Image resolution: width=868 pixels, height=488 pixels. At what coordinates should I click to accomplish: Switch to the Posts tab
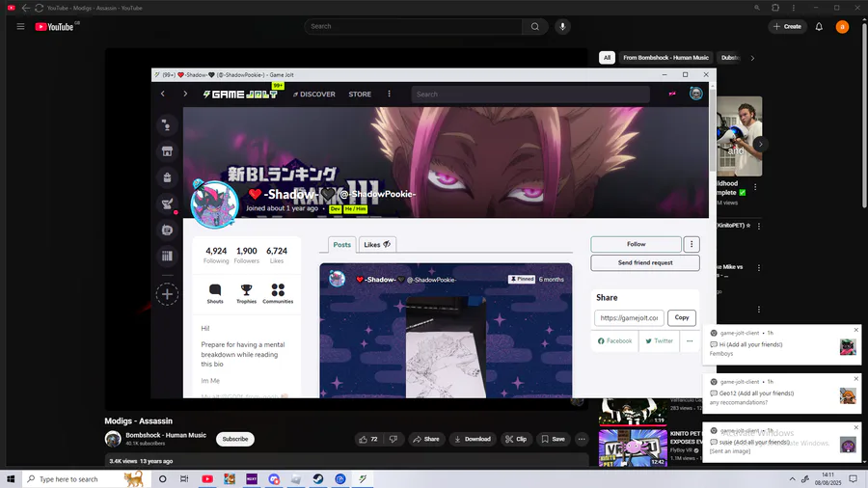[341, 245]
